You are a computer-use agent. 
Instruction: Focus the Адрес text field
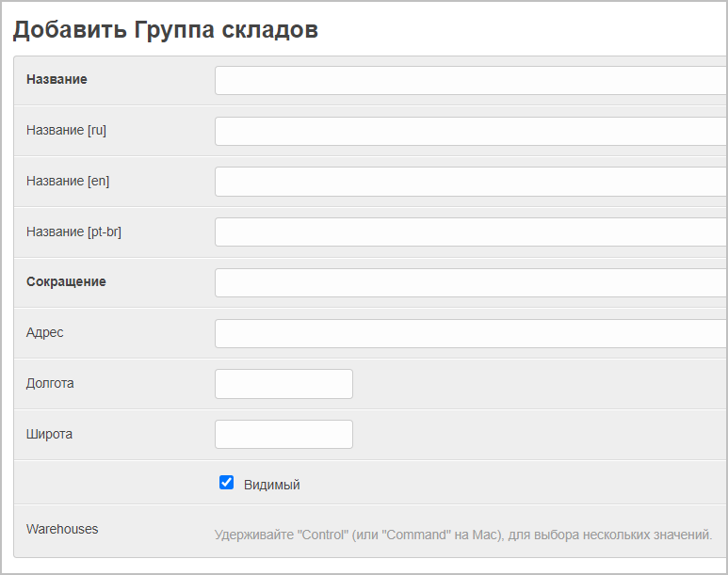coord(471,333)
